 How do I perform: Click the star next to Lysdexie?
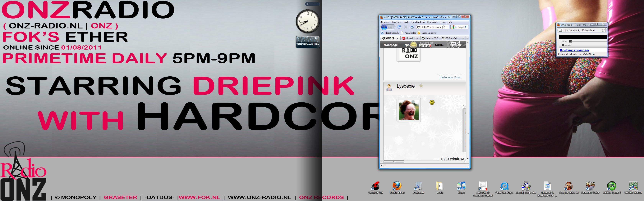pyautogui.click(x=421, y=86)
